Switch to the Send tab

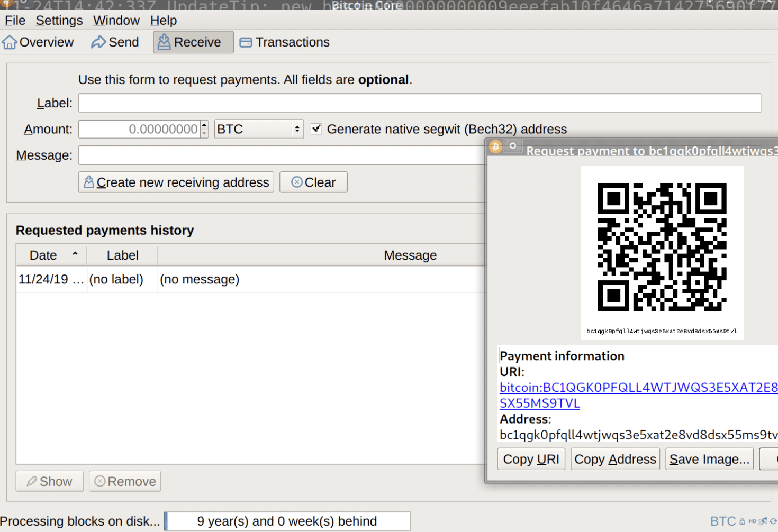[x=115, y=42]
